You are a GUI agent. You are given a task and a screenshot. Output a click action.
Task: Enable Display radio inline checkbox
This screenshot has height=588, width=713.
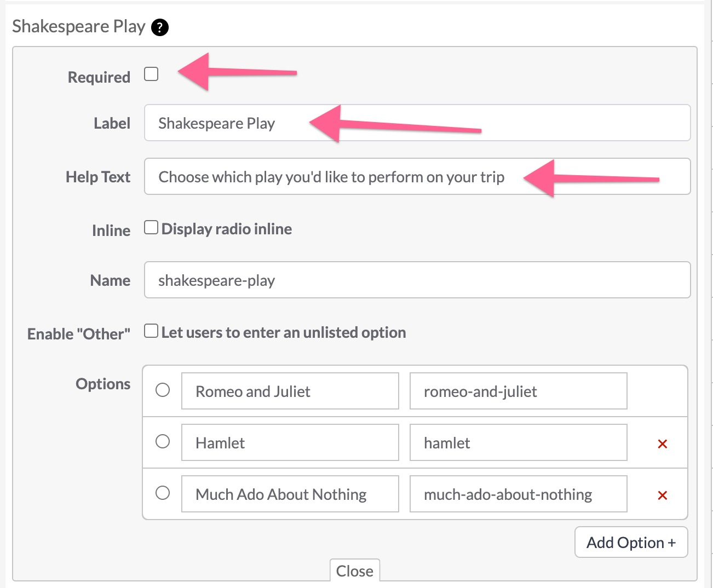tap(151, 227)
